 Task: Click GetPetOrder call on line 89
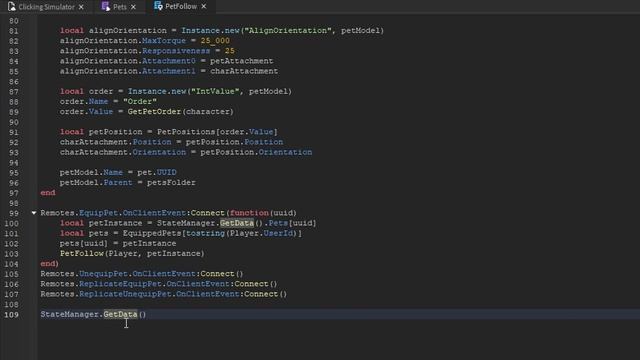tap(154, 112)
